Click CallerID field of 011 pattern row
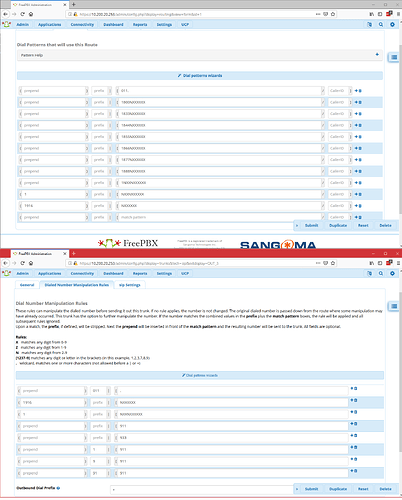The image size is (402, 500). point(339,91)
